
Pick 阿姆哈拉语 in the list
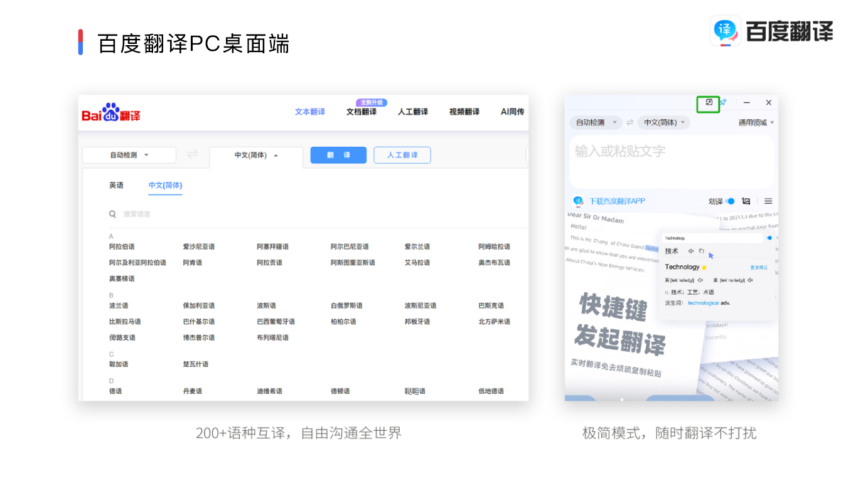click(495, 246)
